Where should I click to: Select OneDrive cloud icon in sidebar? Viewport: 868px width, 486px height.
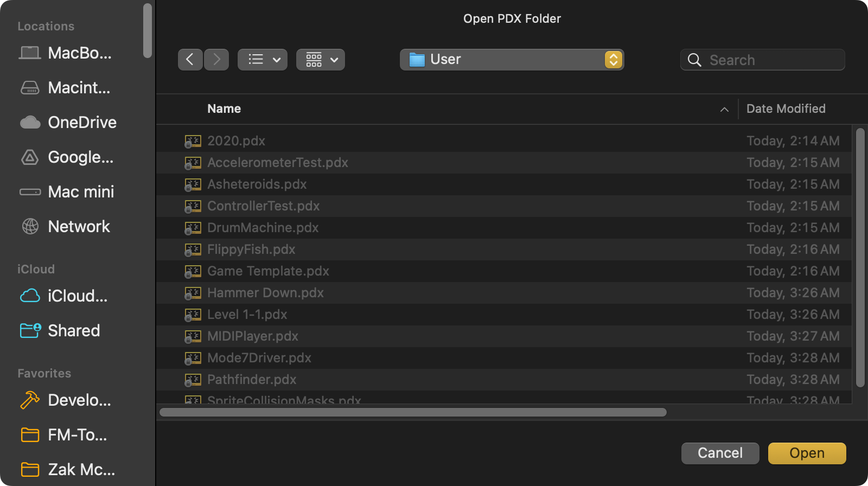pos(30,123)
